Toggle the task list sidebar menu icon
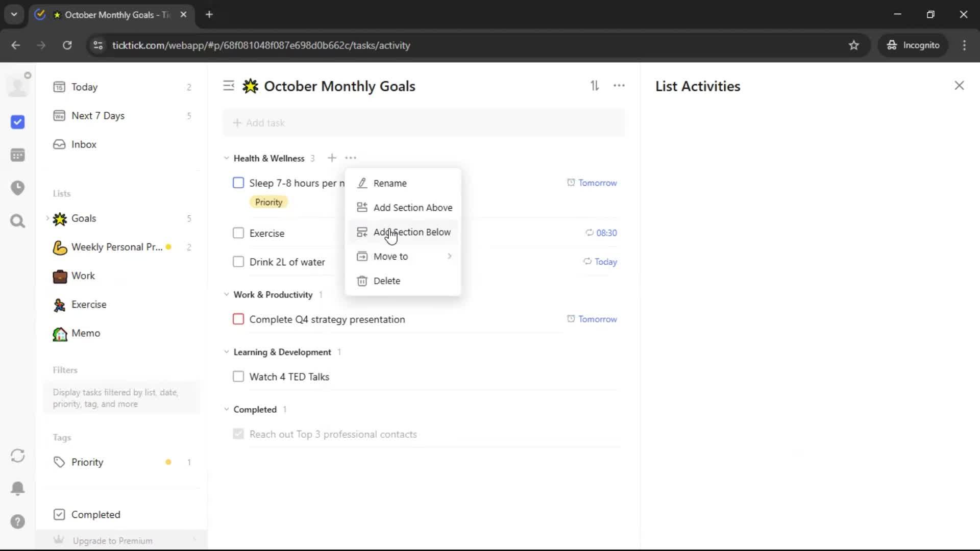980x551 pixels. pos(229,86)
